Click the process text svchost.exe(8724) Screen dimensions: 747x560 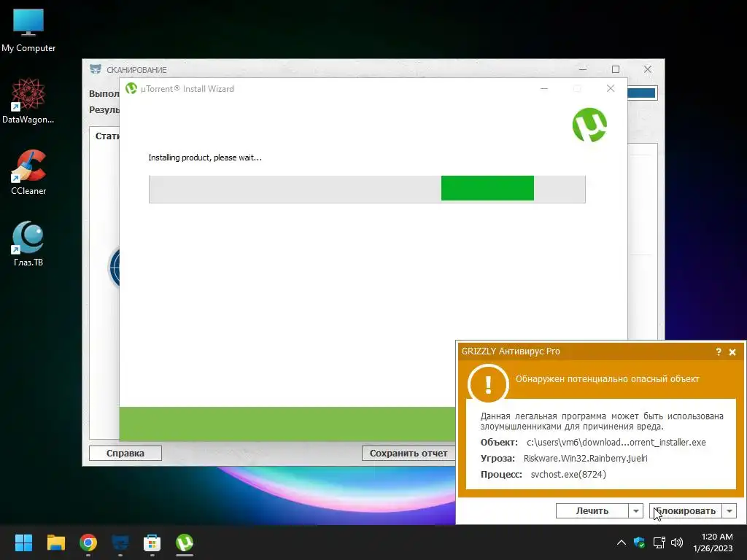(x=568, y=474)
